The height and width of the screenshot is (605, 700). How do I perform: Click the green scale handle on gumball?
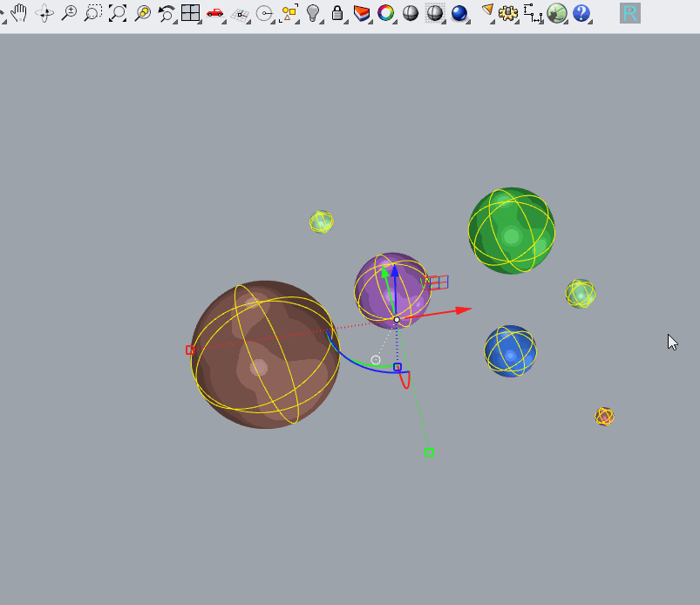click(429, 452)
